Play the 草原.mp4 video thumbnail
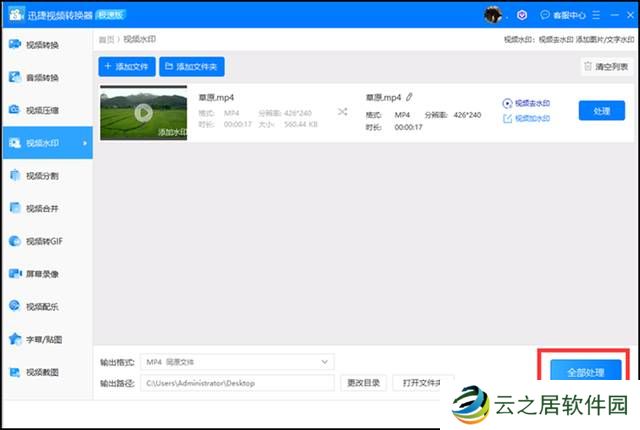 tap(143, 111)
